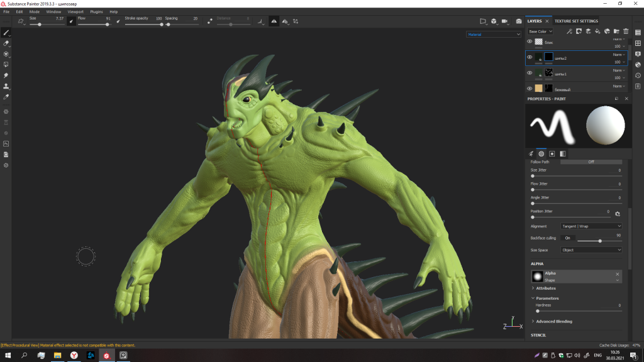Screen dimensions: 644x362
Task: Switch to Texture Set Settings tab
Action: [x=576, y=21]
